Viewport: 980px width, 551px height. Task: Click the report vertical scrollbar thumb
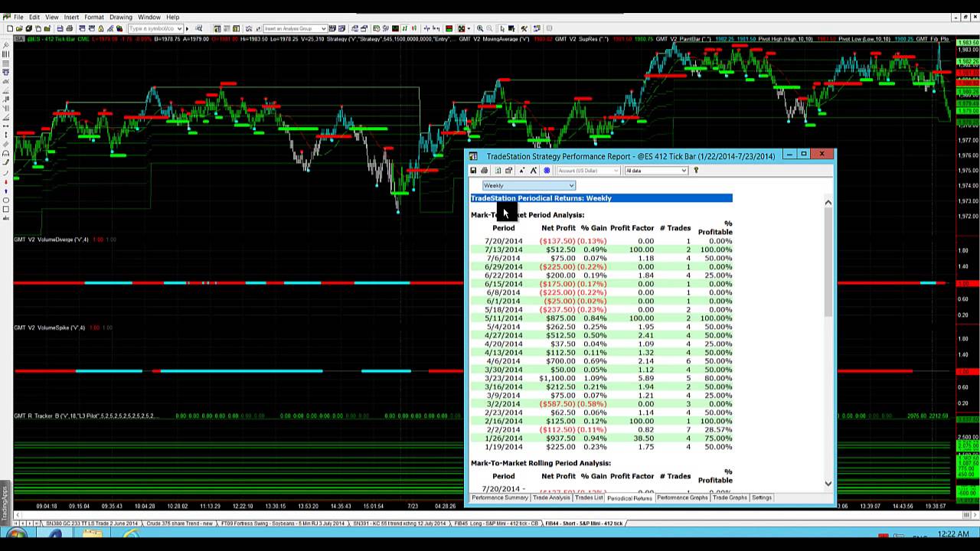[828, 262]
